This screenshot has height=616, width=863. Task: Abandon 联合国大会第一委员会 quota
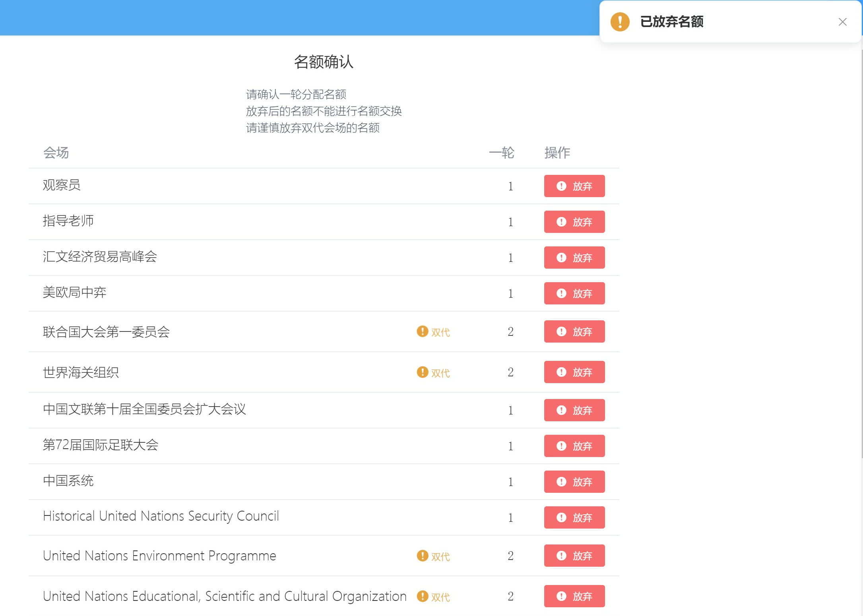pyautogui.click(x=574, y=331)
